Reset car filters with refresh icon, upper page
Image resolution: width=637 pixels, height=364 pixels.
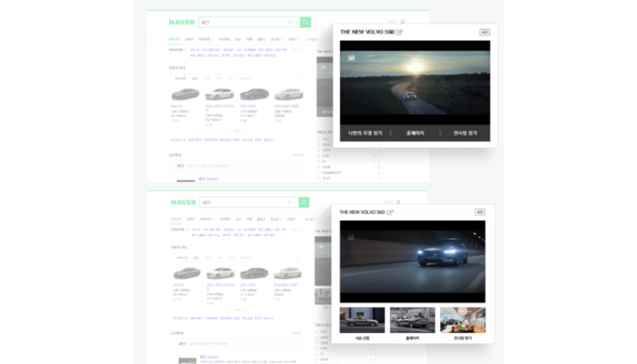[299, 78]
